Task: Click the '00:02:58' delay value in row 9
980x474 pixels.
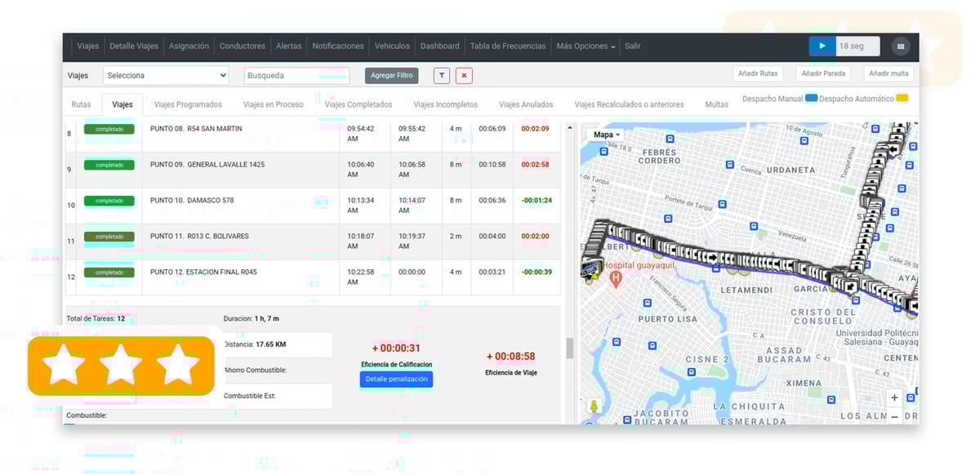Action: (x=535, y=165)
